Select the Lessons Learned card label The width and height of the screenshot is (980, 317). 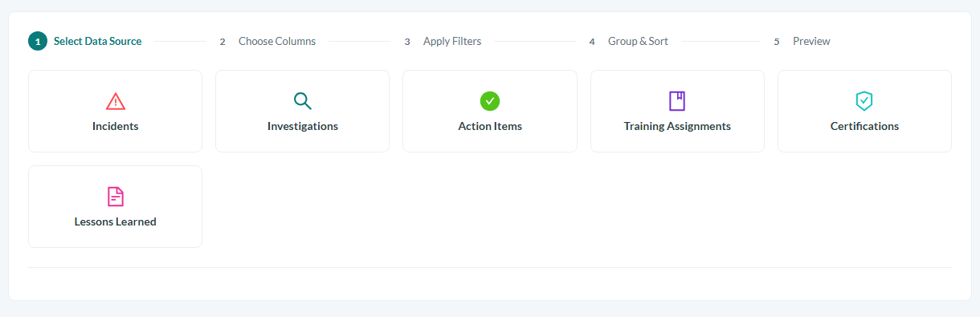[x=116, y=221]
